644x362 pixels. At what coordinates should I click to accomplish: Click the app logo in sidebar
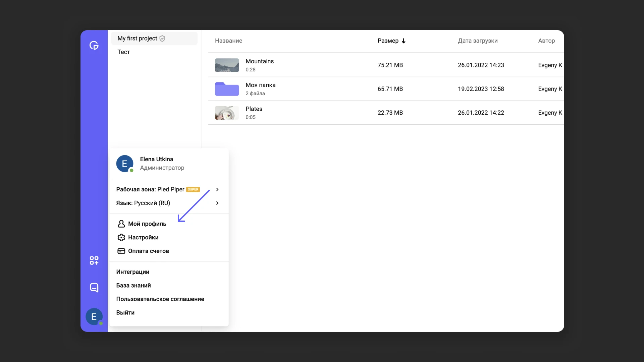94,45
